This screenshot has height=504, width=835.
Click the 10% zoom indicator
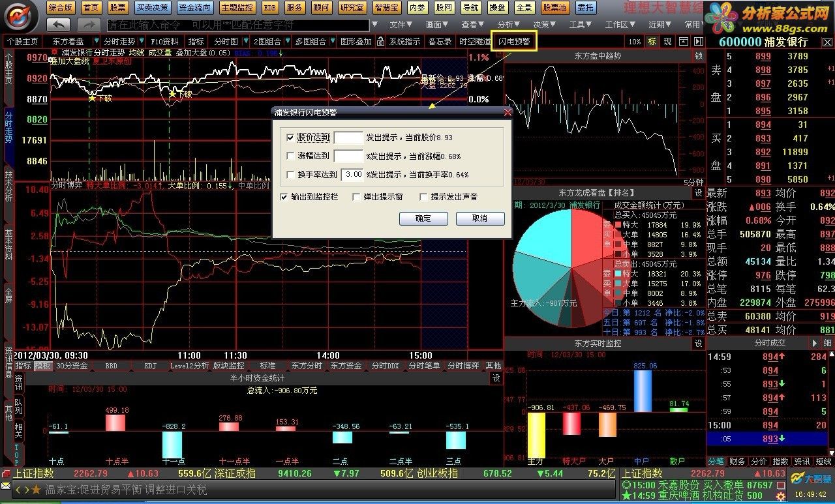(x=634, y=42)
